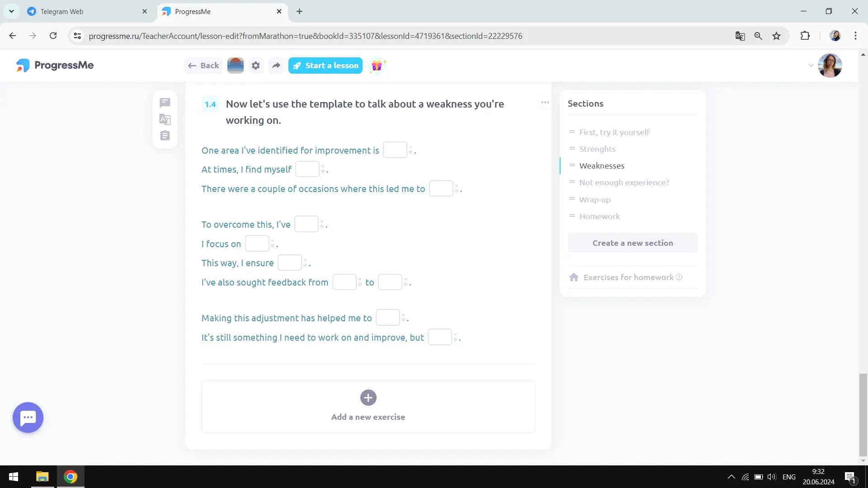Click the Create a new section button
This screenshot has height=488, width=868.
(632, 243)
